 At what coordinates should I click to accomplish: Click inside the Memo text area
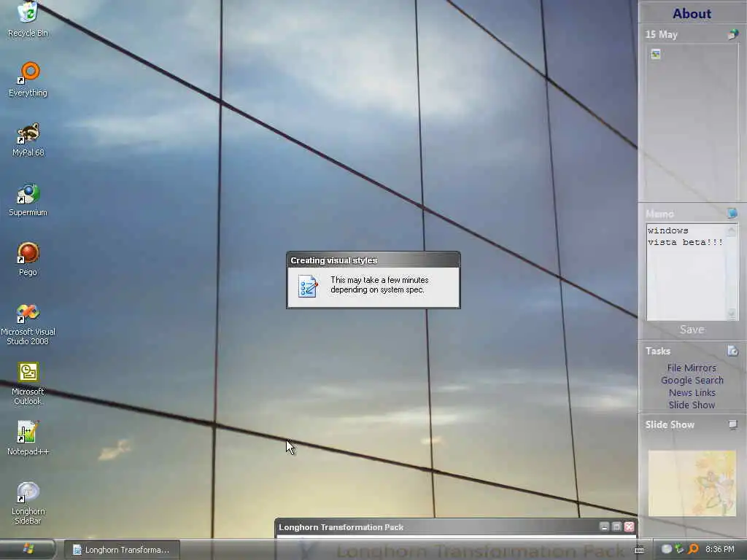(x=686, y=273)
